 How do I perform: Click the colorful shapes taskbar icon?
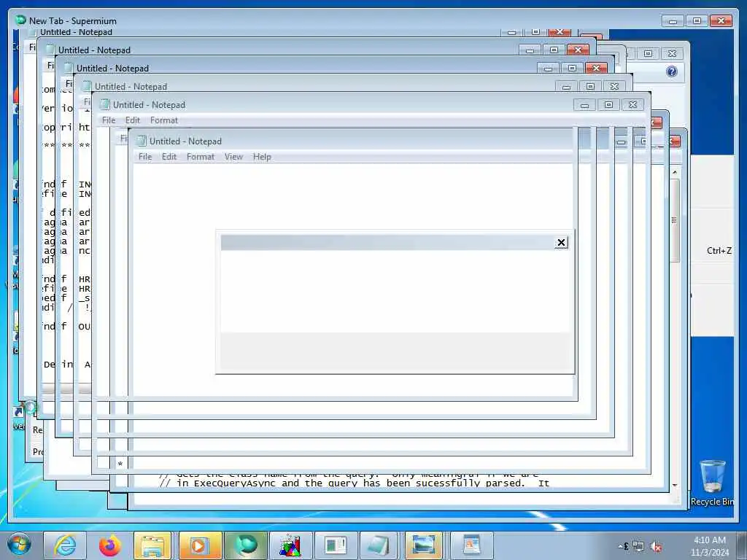290,545
